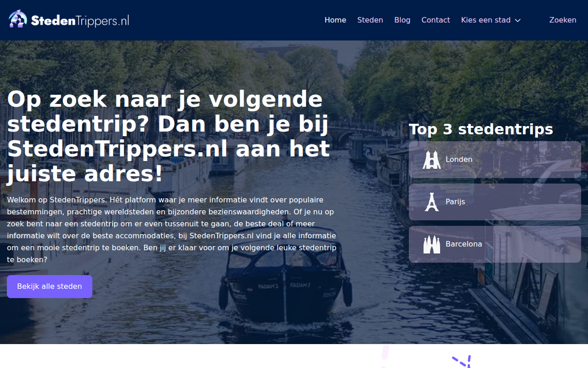Navigate to the Contact page
This screenshot has height=368, width=588.
(x=436, y=20)
